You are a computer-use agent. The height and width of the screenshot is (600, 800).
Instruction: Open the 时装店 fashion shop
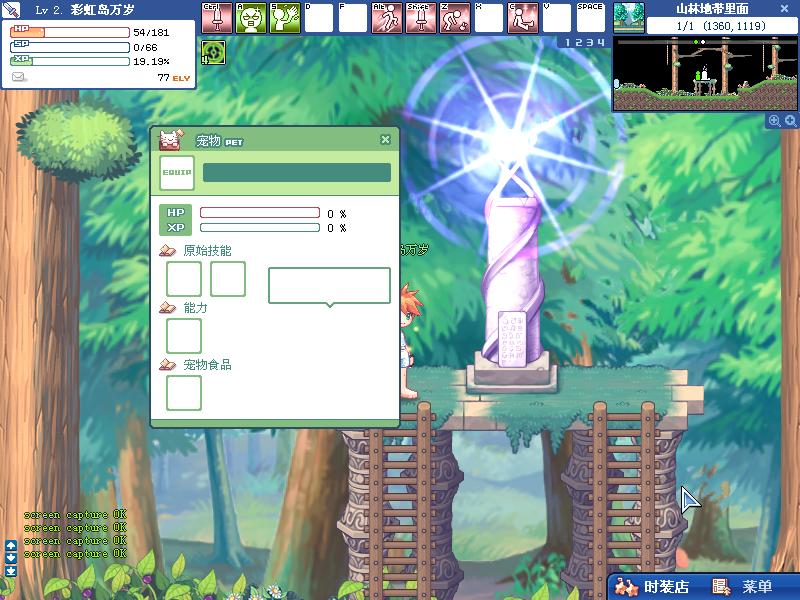tap(653, 587)
